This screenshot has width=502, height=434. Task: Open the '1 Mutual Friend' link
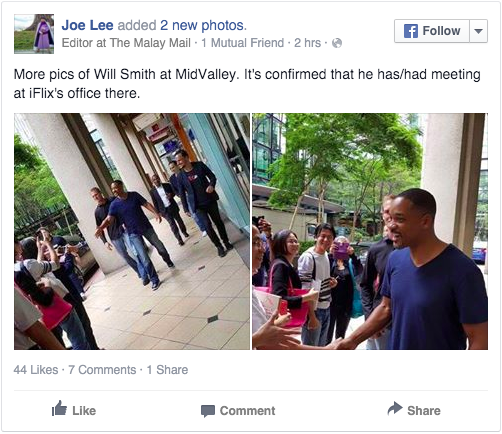pos(243,43)
